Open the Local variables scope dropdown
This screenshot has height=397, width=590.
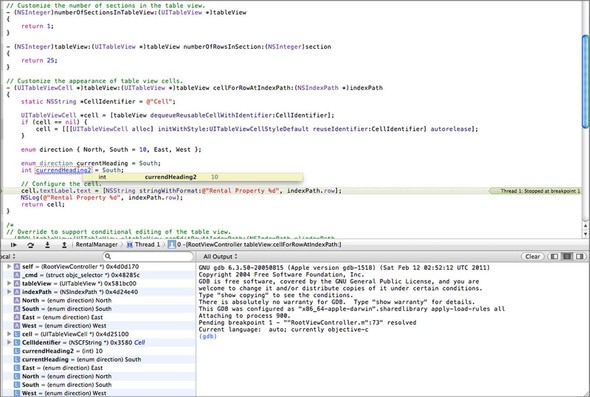click(x=8, y=257)
